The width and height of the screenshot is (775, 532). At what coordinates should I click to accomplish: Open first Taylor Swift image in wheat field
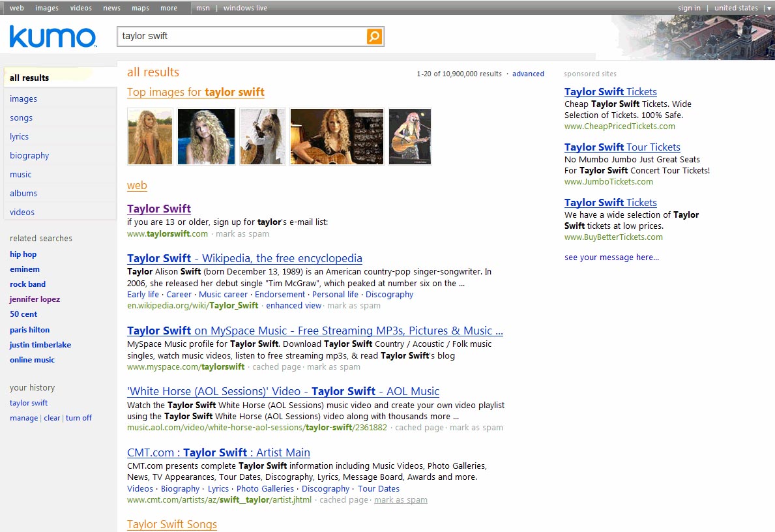click(150, 136)
